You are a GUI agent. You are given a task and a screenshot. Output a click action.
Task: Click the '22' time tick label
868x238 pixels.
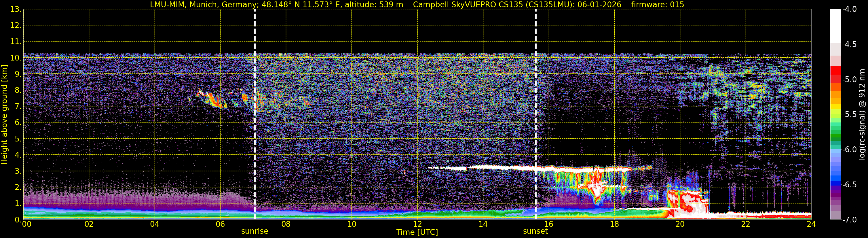point(746,224)
